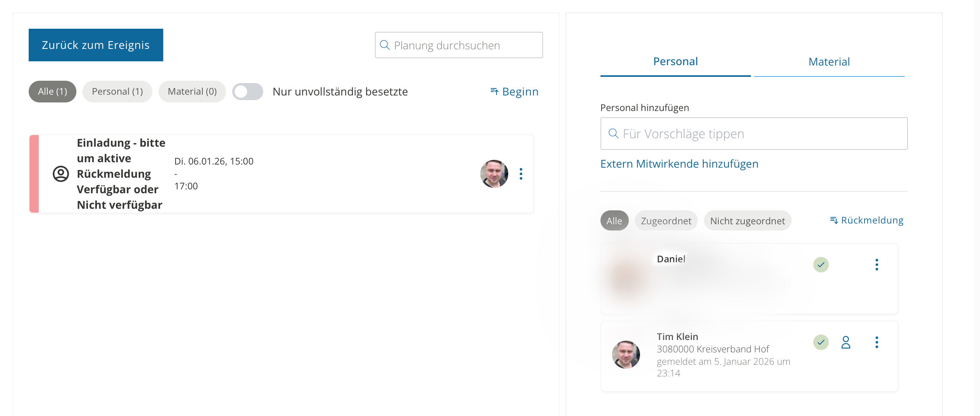This screenshot has width=980, height=416.
Task: Click Zurück zum Ereignis button
Action: click(96, 45)
